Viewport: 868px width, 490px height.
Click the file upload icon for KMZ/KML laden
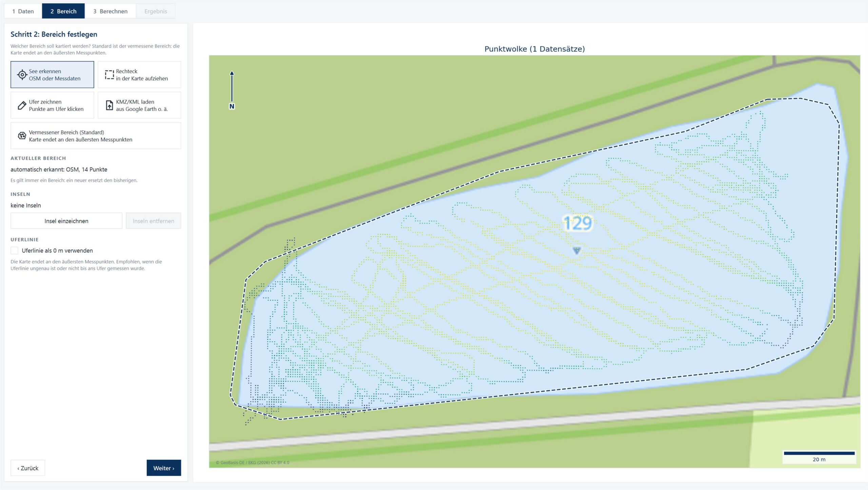109,105
